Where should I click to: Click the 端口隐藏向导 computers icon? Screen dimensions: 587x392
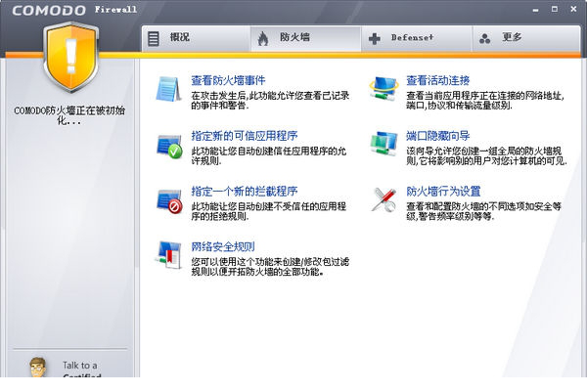pos(384,144)
